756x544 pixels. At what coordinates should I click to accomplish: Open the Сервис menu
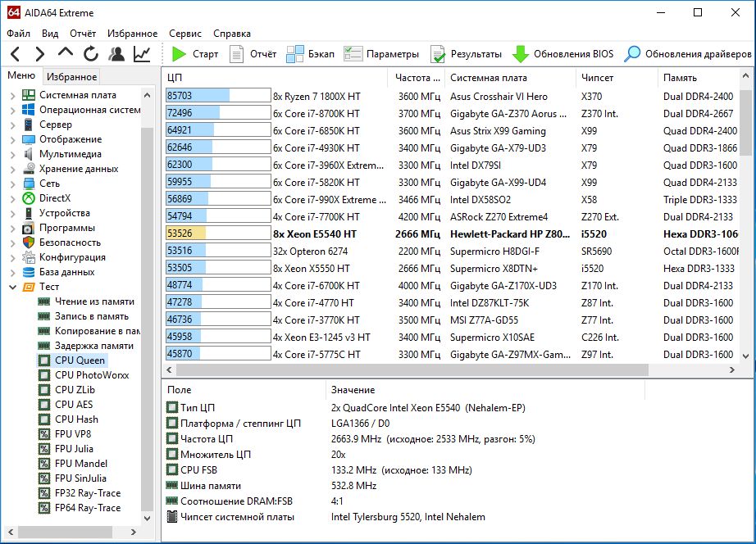coord(185,34)
